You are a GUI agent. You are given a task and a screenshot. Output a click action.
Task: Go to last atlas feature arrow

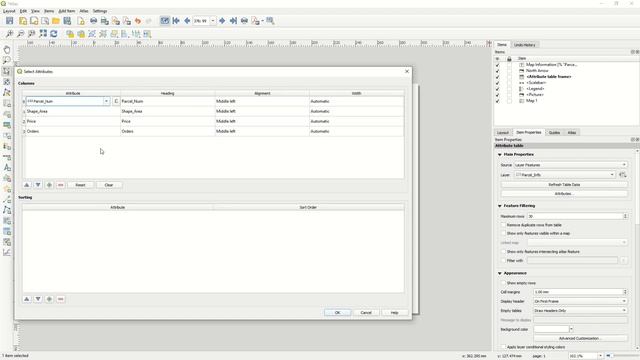click(x=233, y=21)
